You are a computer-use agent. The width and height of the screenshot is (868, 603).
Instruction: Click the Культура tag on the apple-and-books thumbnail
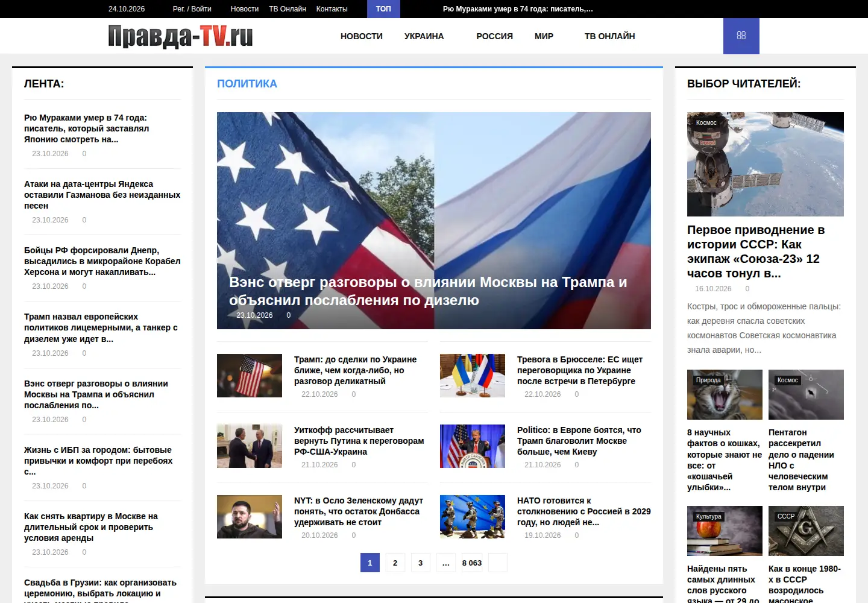(x=709, y=516)
